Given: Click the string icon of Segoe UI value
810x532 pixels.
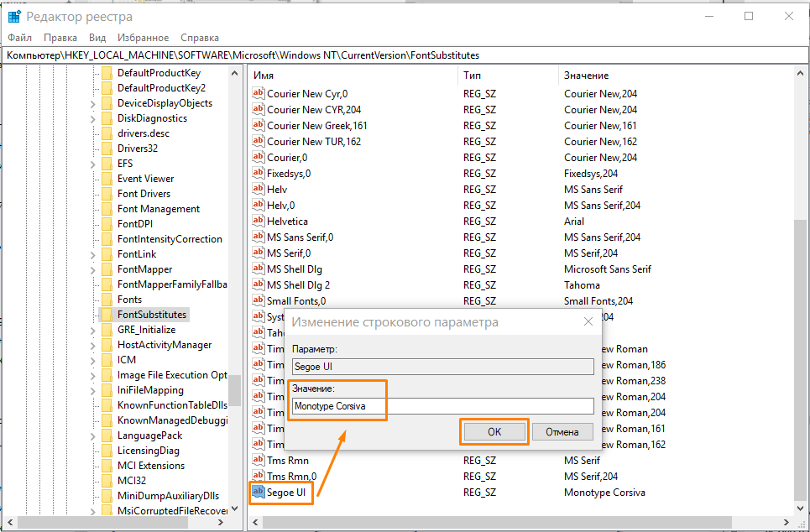Looking at the screenshot, I should click(259, 493).
